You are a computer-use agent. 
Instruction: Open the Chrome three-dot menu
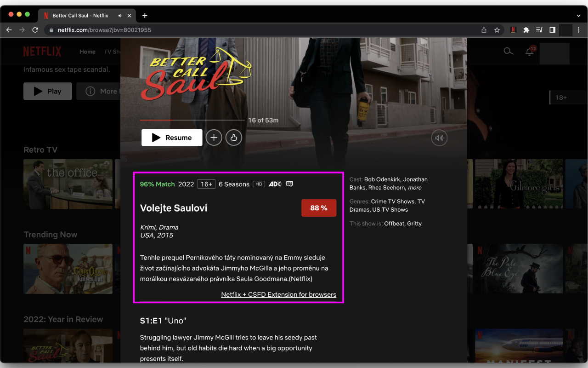(579, 30)
